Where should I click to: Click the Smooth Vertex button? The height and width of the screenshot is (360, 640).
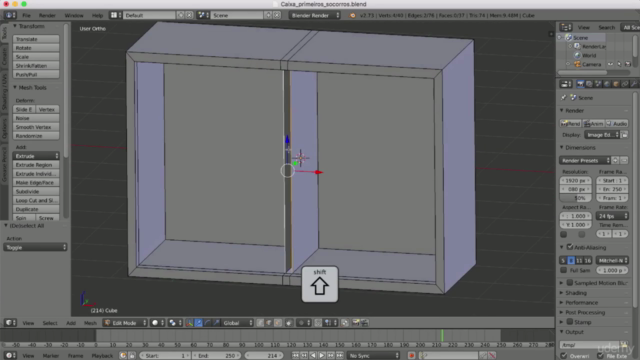coord(36,127)
